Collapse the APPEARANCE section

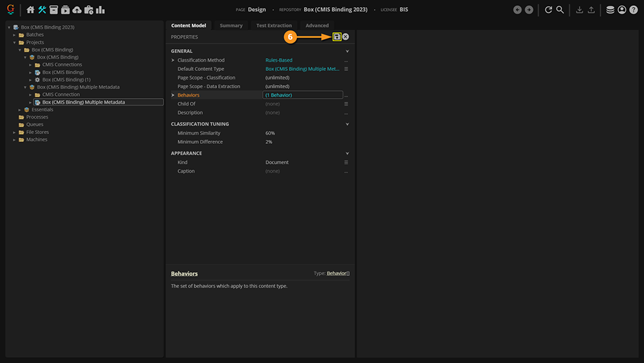pos(347,153)
